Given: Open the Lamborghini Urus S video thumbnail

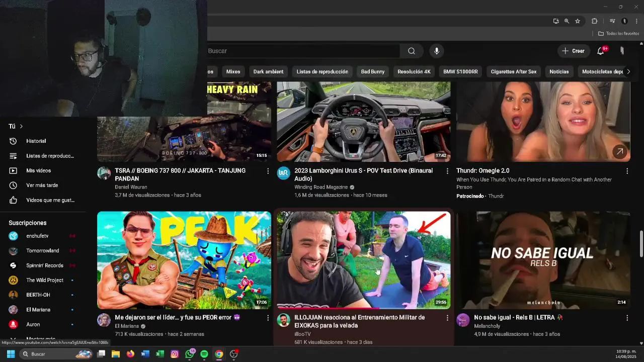Looking at the screenshot, I should pyautogui.click(x=363, y=122).
